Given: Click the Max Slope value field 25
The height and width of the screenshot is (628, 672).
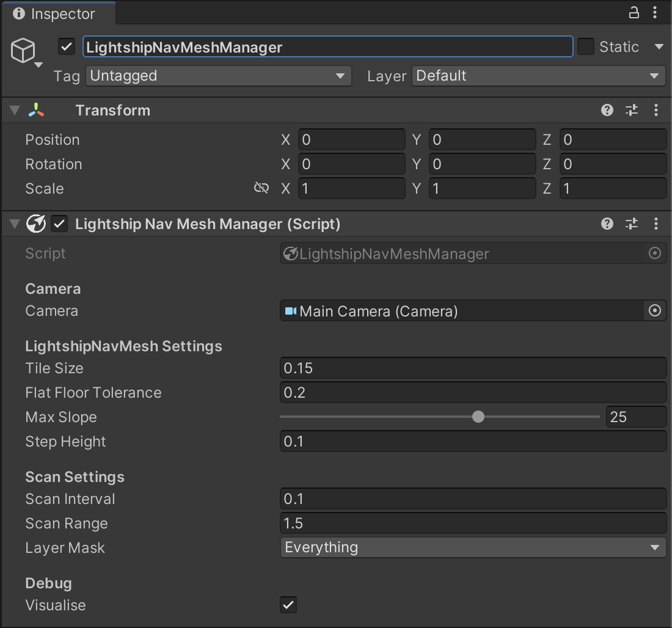Looking at the screenshot, I should 636,417.
